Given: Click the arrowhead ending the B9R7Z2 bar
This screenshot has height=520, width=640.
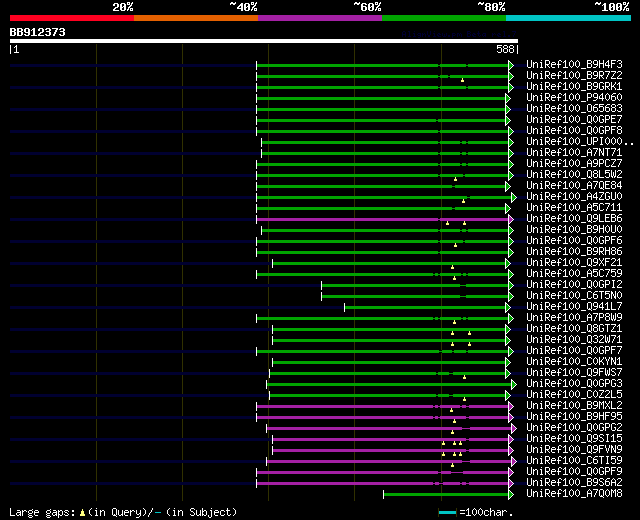Looking at the screenshot, I should click(x=511, y=76).
